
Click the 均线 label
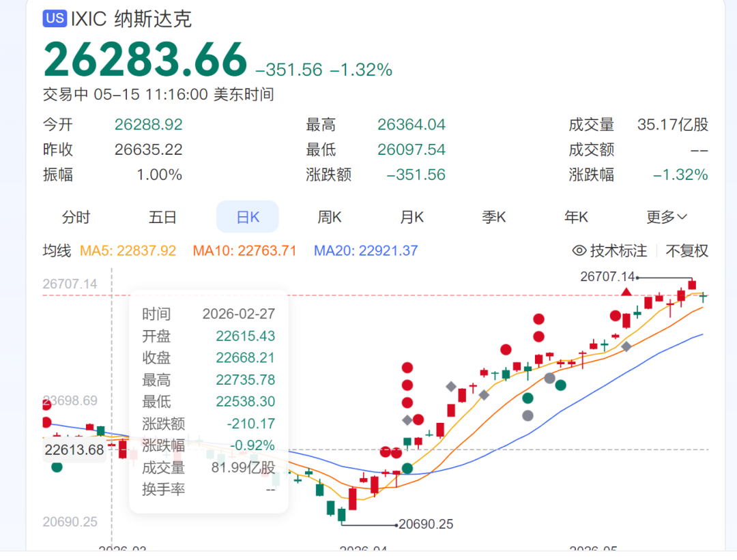(57, 250)
